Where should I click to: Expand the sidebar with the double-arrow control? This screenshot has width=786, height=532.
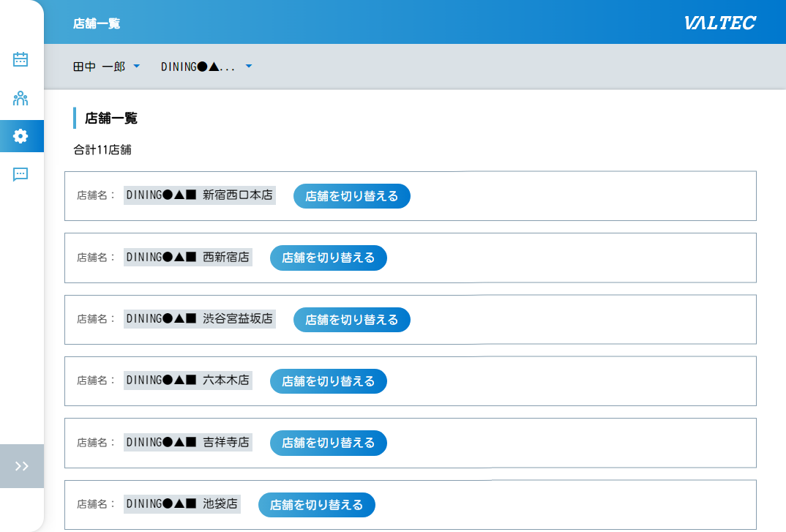coord(21,465)
